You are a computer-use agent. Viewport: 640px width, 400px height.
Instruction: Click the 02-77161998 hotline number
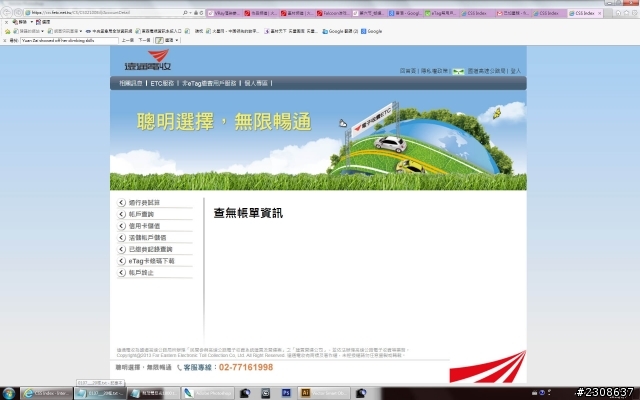coord(246,367)
